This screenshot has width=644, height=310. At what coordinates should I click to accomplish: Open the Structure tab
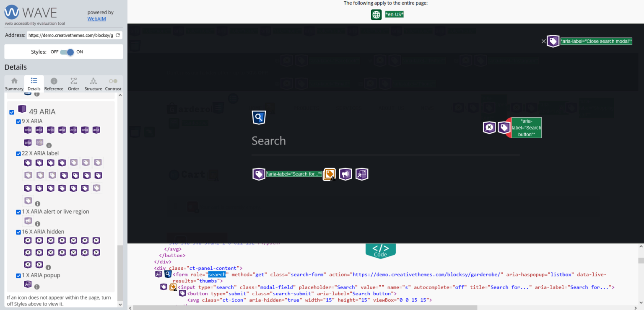[93, 84]
